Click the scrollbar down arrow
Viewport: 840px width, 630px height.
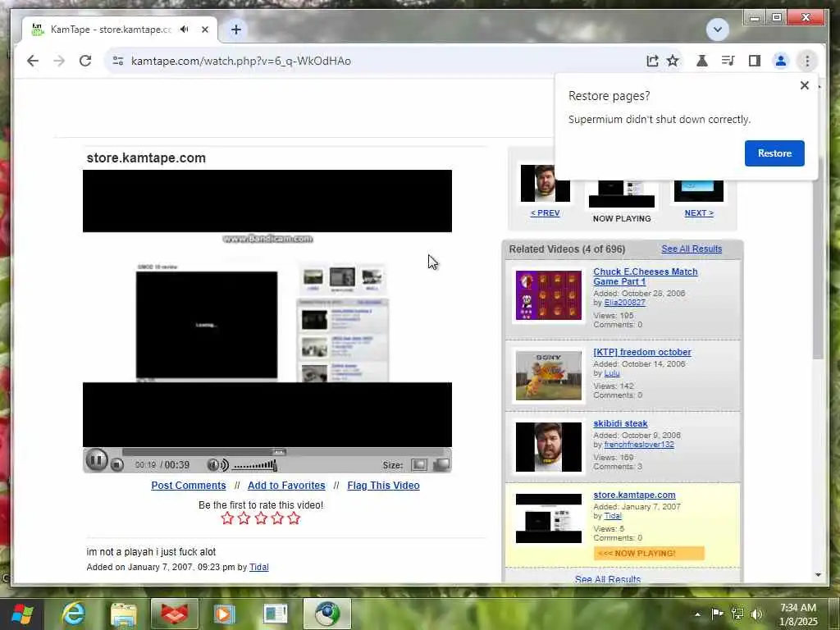[x=818, y=575]
